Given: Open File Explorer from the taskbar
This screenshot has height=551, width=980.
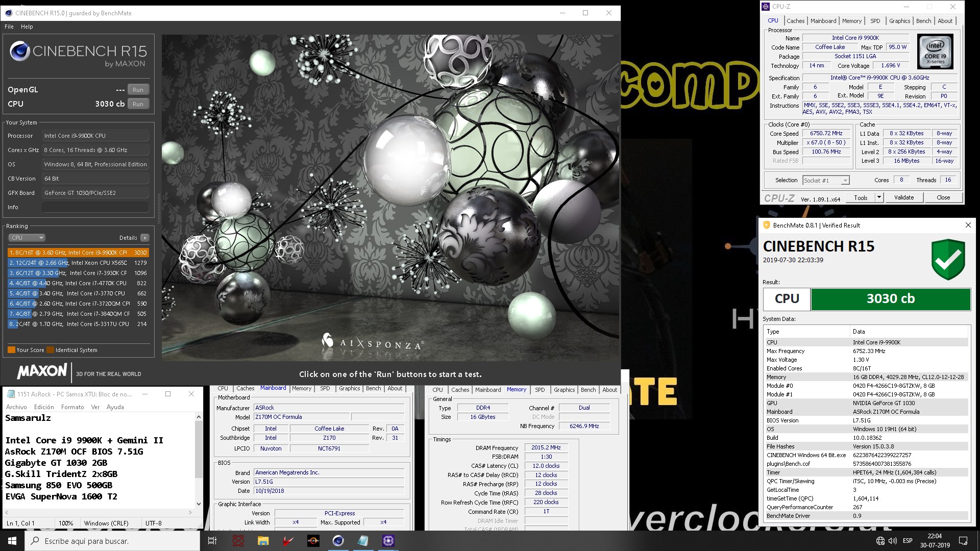Looking at the screenshot, I should click(x=263, y=541).
